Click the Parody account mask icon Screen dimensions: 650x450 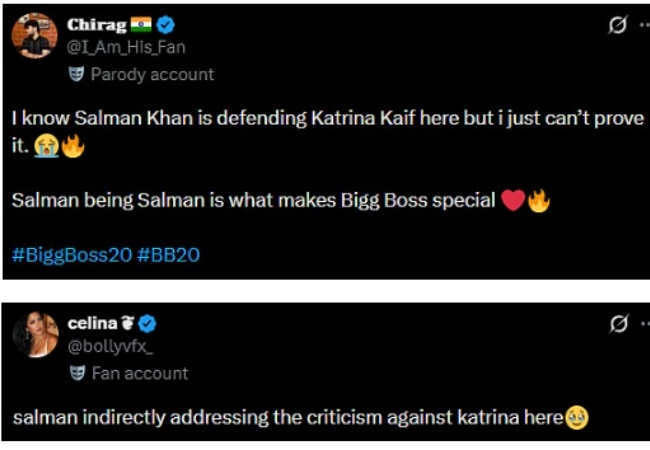click(76, 74)
